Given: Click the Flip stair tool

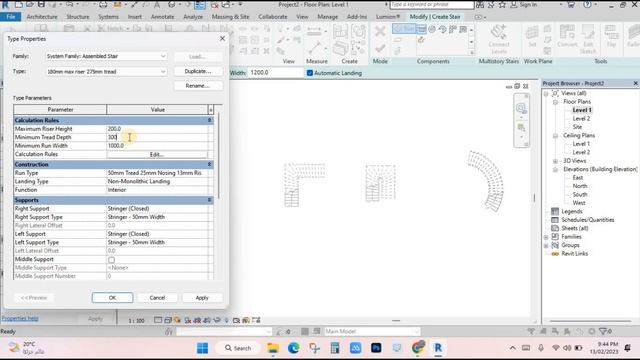Looking at the screenshot, I should click(x=611, y=36).
